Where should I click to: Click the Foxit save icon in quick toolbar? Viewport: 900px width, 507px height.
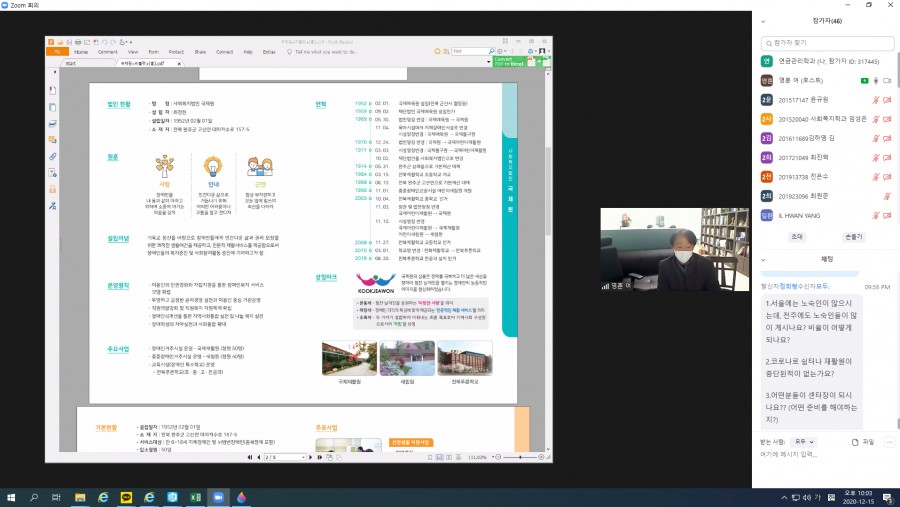[x=69, y=42]
